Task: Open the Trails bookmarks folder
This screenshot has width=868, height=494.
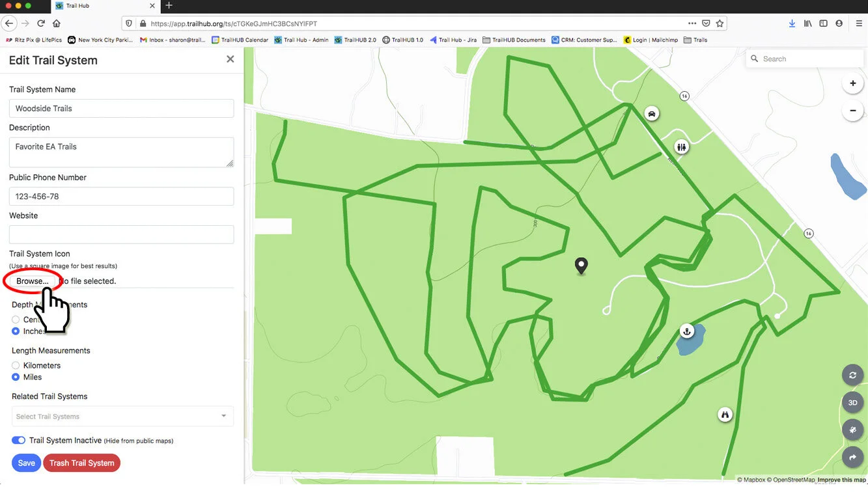Action: (695, 40)
